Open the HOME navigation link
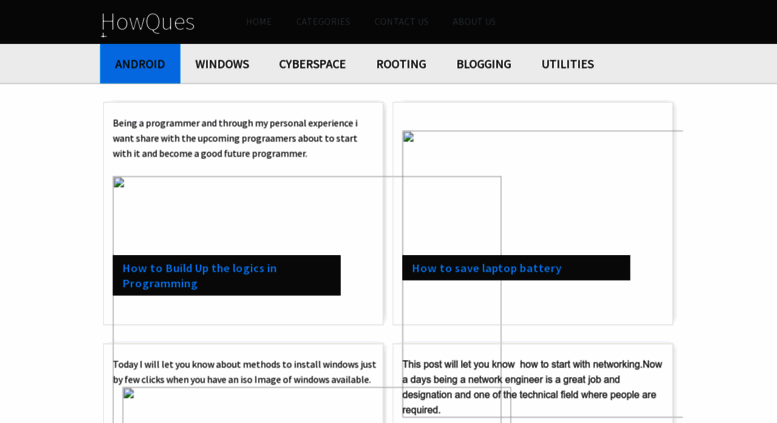Screen dimensions: 777x423 [259, 22]
